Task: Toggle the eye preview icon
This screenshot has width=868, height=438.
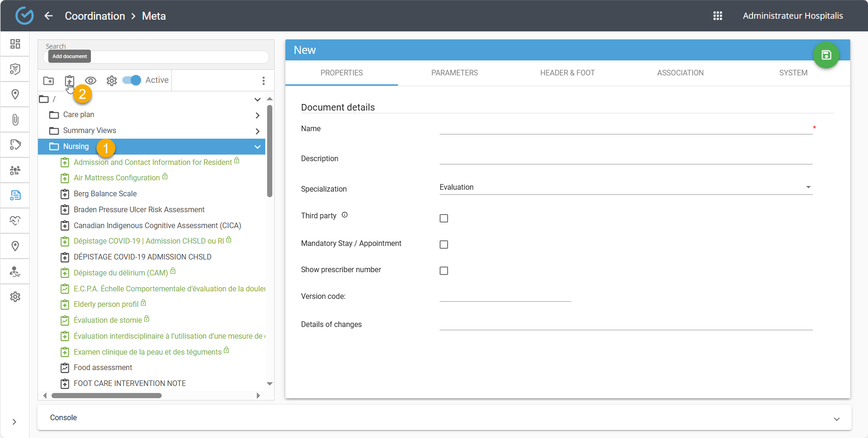Action: click(x=90, y=81)
